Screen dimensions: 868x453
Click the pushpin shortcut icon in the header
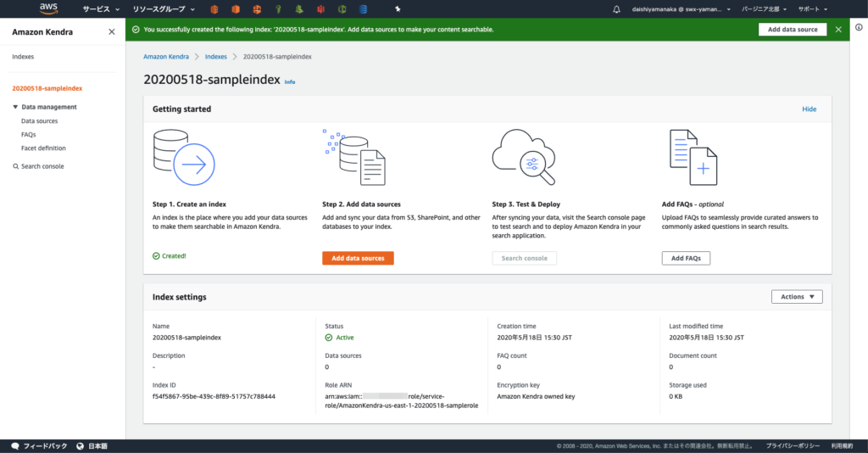[398, 9]
